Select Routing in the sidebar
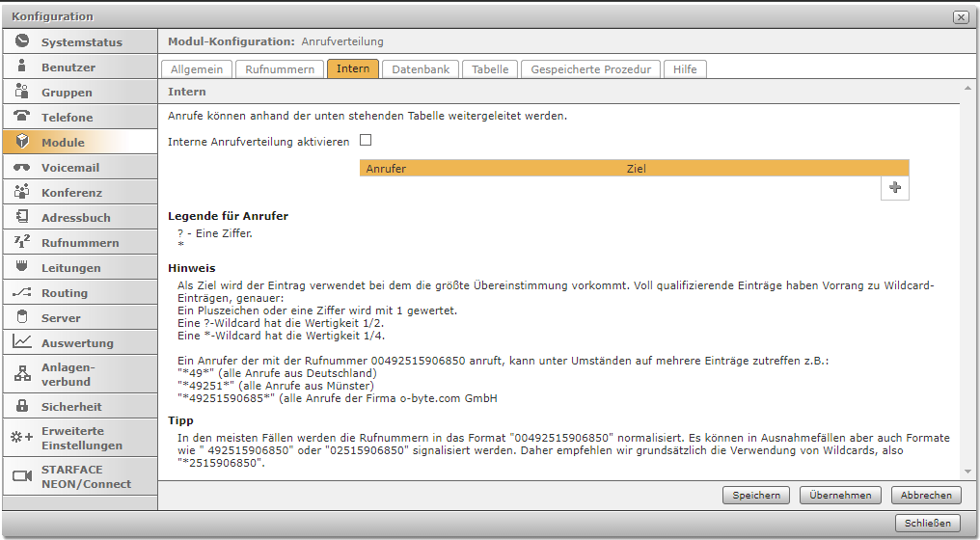The image size is (980, 540). coord(64,293)
